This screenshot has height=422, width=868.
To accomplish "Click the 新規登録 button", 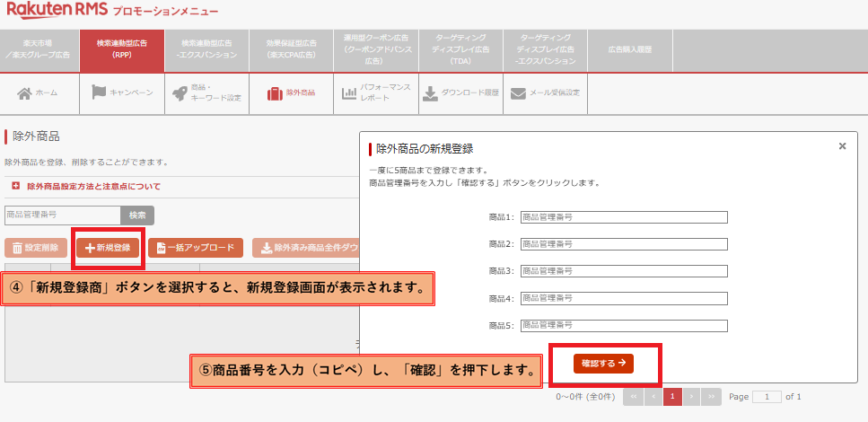I will (108, 248).
